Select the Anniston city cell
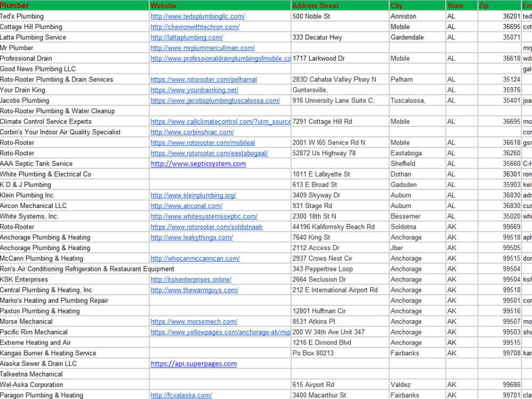Image resolution: width=532 pixels, height=399 pixels. [417, 16]
